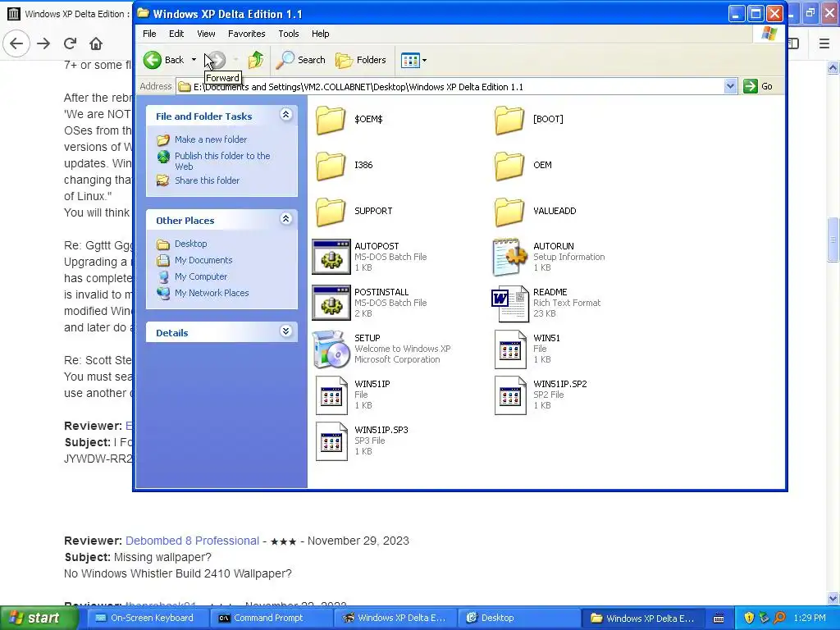Click browser home icon behind Explorer window
The image size is (840, 630).
96,43
